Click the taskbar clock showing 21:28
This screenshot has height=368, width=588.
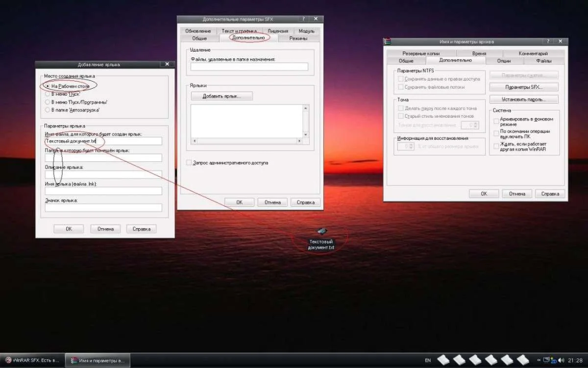click(x=575, y=360)
